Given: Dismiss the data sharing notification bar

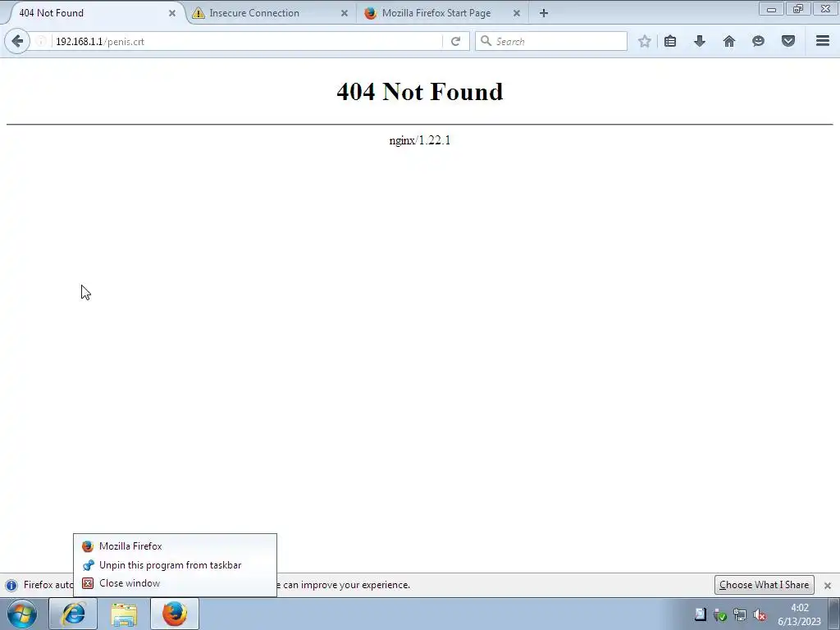Looking at the screenshot, I should click(827, 586).
